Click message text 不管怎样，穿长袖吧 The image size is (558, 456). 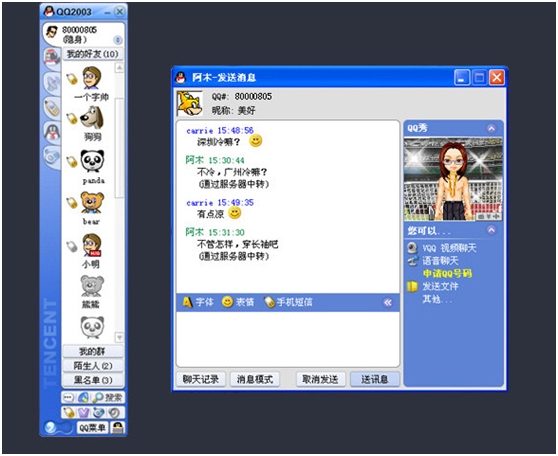pos(238,245)
